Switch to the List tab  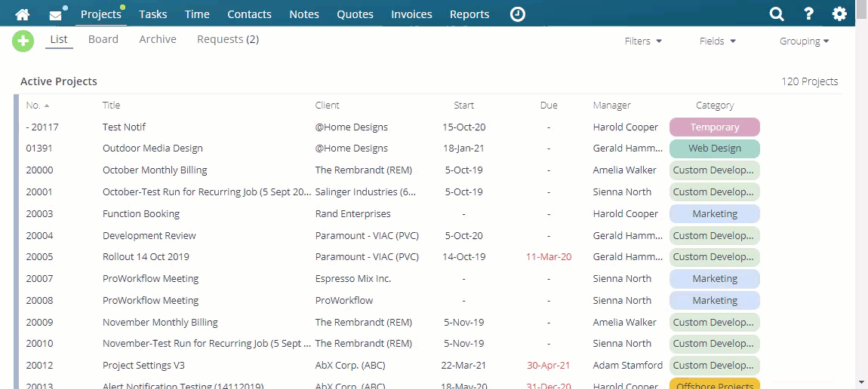point(59,39)
